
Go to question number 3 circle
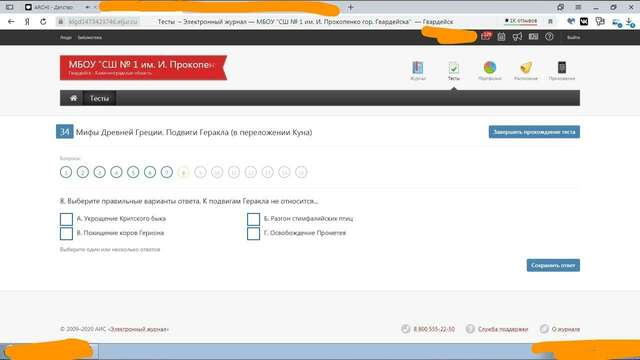click(x=99, y=172)
